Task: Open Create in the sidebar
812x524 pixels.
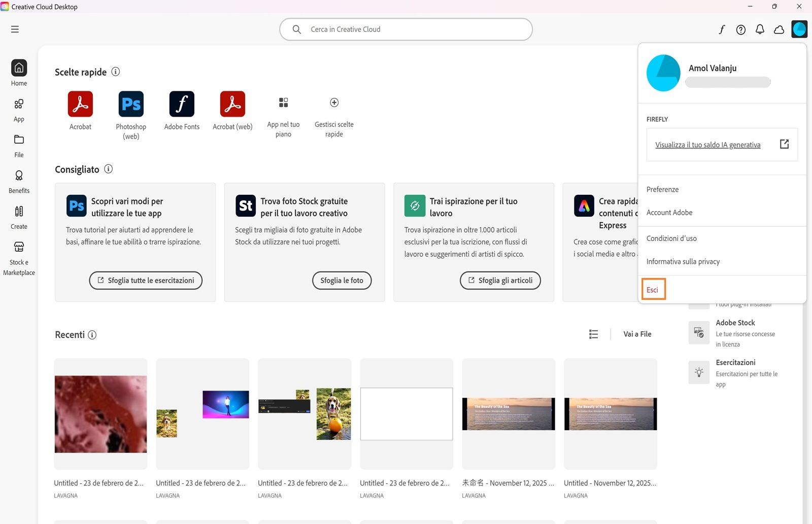Action: click(x=19, y=217)
